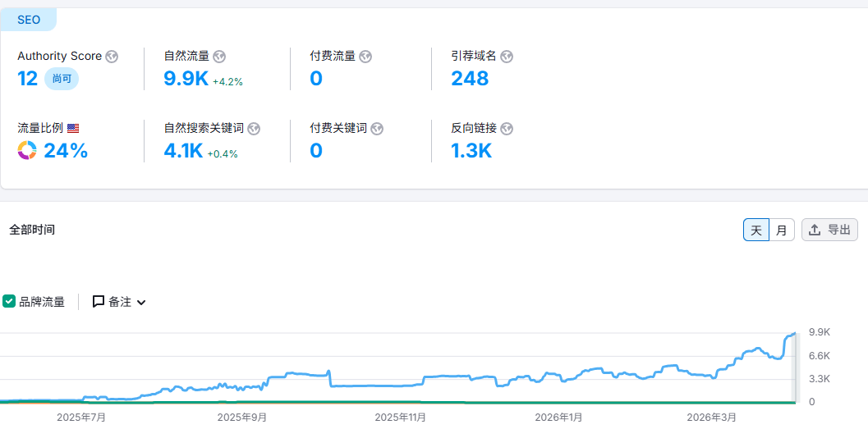Click globe icon next to 反向链接
This screenshot has width=868, height=429.
coord(507,129)
